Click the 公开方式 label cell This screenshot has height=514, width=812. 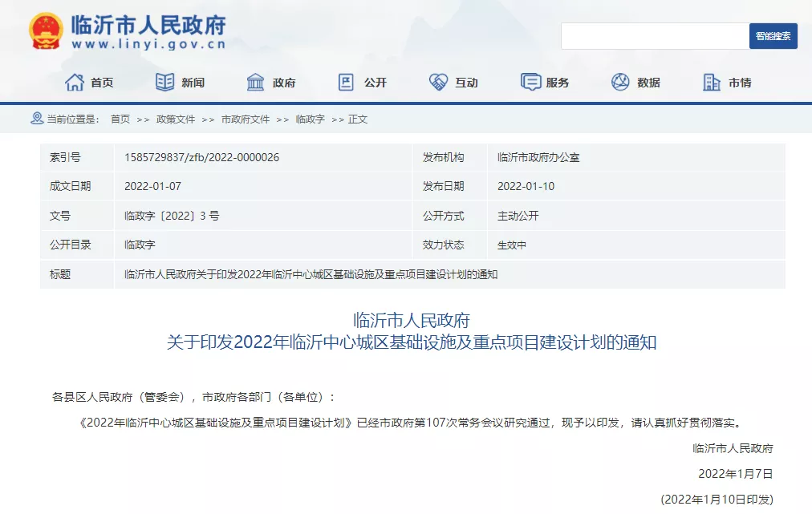tap(450, 216)
